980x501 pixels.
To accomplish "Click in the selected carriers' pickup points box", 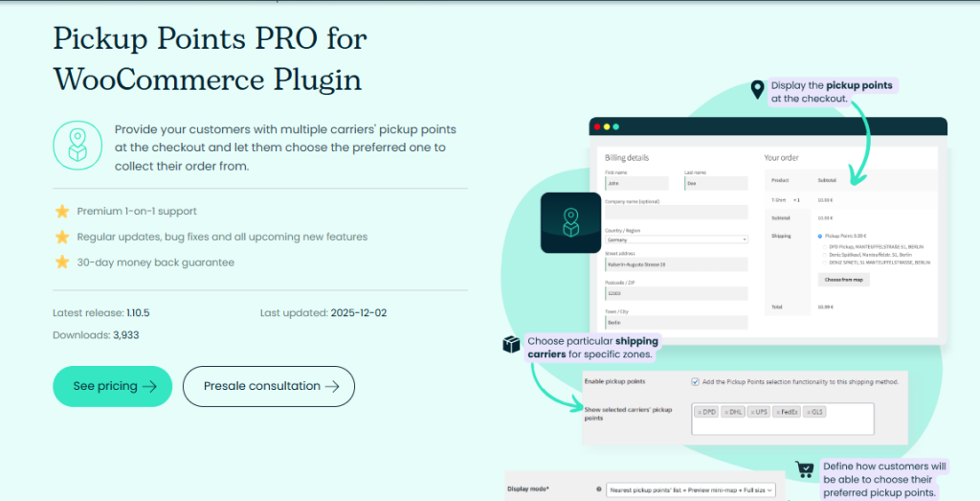I will (x=783, y=419).
